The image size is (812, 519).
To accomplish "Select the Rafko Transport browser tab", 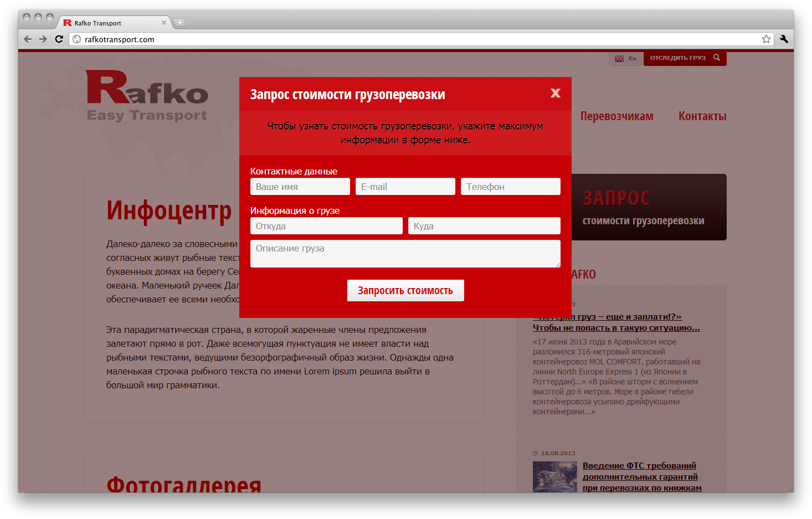I will point(114,23).
